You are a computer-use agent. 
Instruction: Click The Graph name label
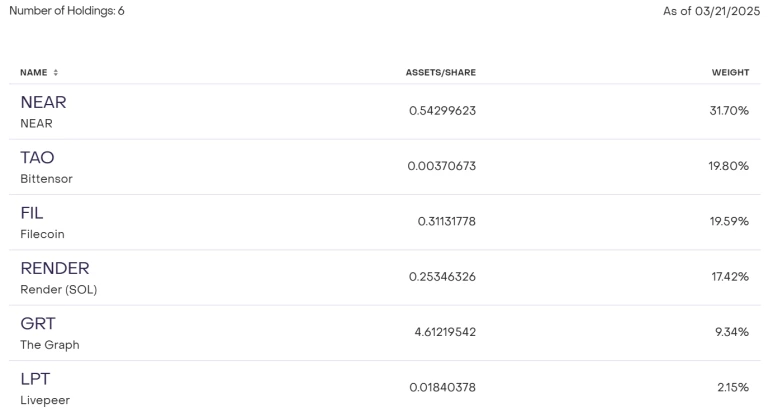pyautogui.click(x=50, y=345)
